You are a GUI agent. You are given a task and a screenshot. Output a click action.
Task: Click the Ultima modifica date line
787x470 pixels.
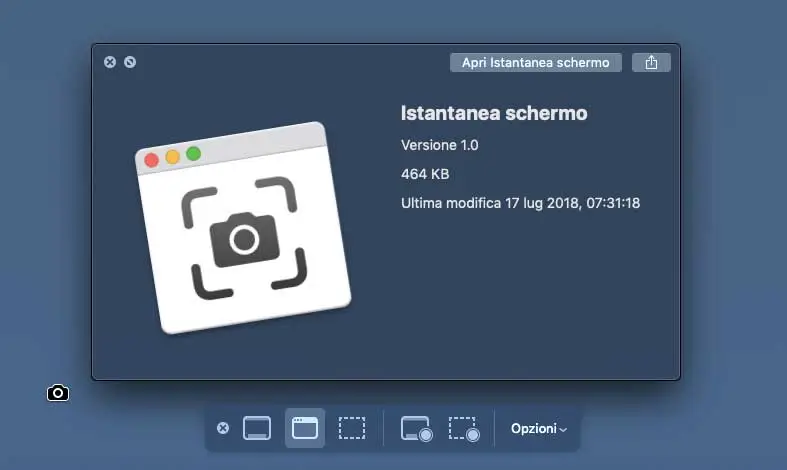tap(520, 203)
